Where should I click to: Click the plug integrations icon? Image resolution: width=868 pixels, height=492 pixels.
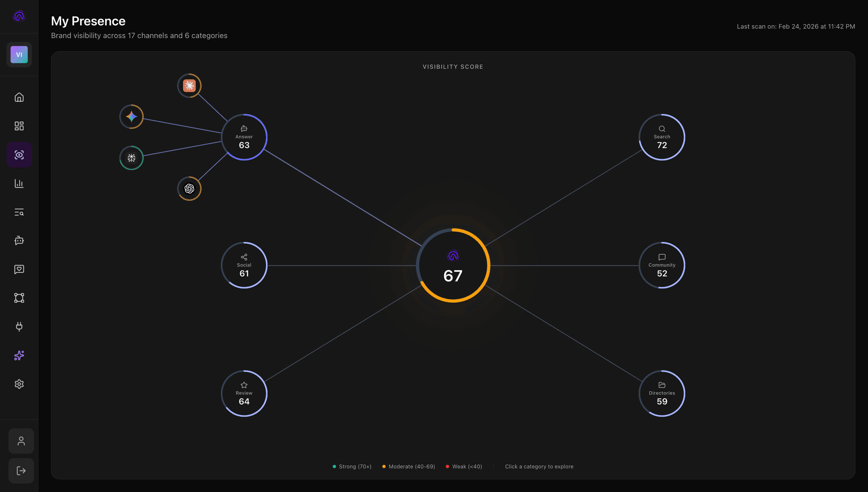19,326
